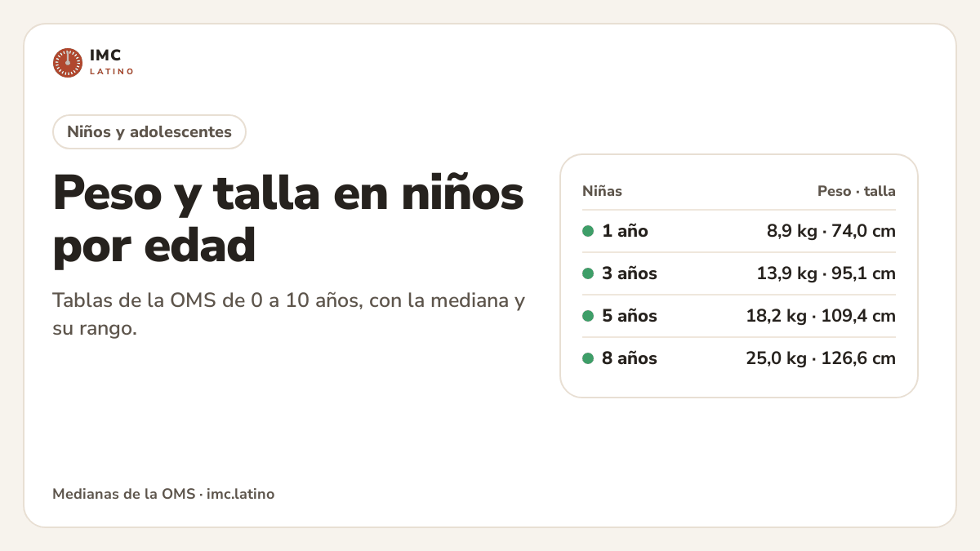Click the Peso · talla column header
The image size is (980, 551).
coord(857,191)
